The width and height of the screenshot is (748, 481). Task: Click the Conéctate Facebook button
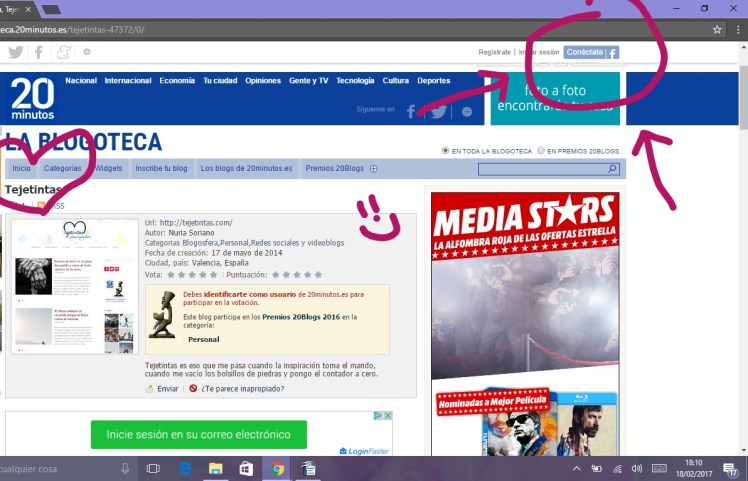(591, 52)
